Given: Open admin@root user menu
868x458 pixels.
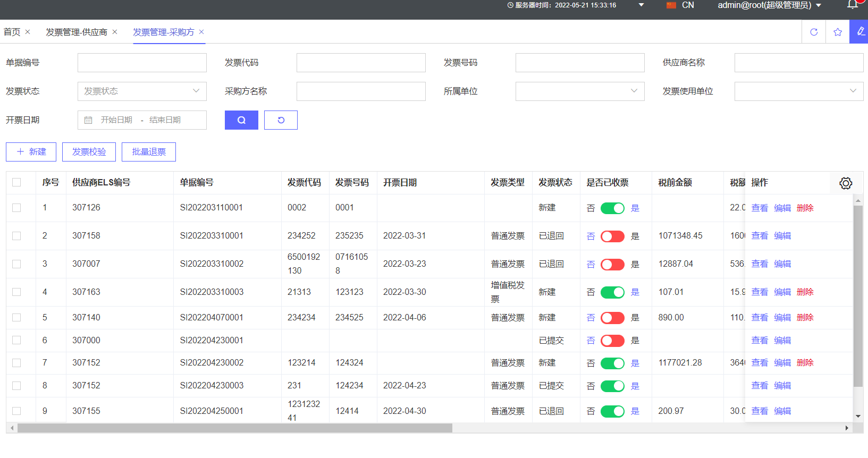Looking at the screenshot, I should click(769, 5).
